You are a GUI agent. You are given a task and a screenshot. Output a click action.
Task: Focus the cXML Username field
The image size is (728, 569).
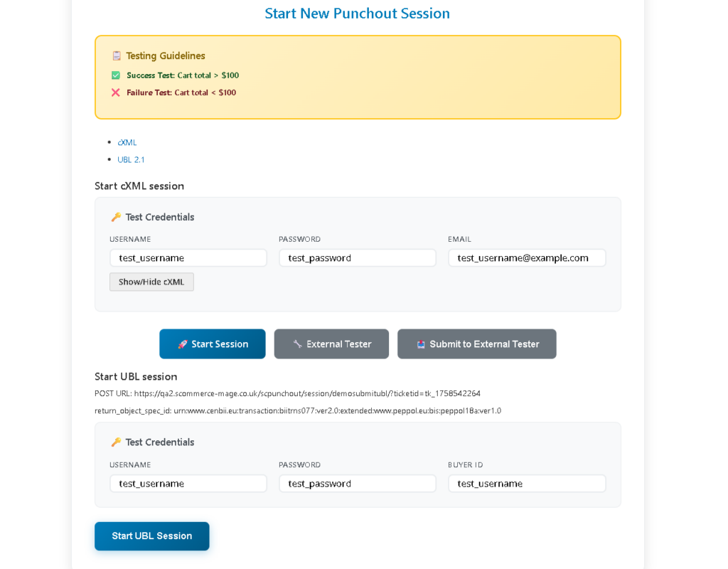point(188,258)
